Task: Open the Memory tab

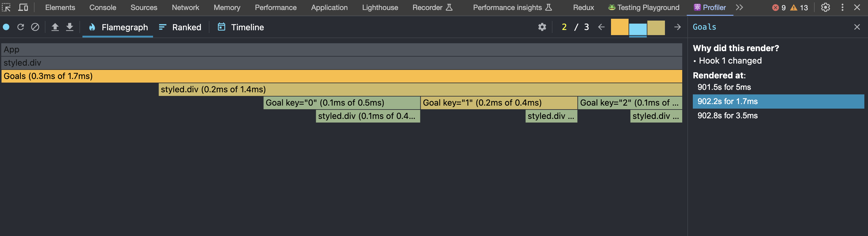Action: pos(227,7)
